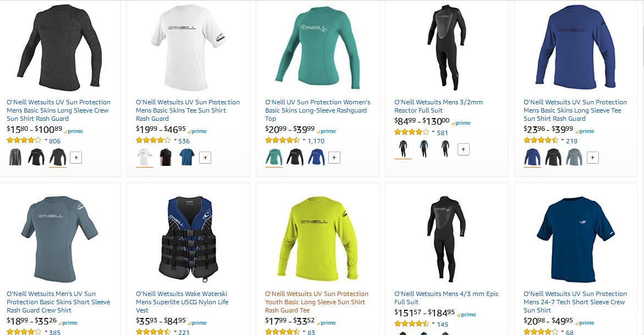Pick the gray striped swatch of Long Sleeve Crew
Image resolution: width=644 pixels, height=335 pixels.
(15, 158)
